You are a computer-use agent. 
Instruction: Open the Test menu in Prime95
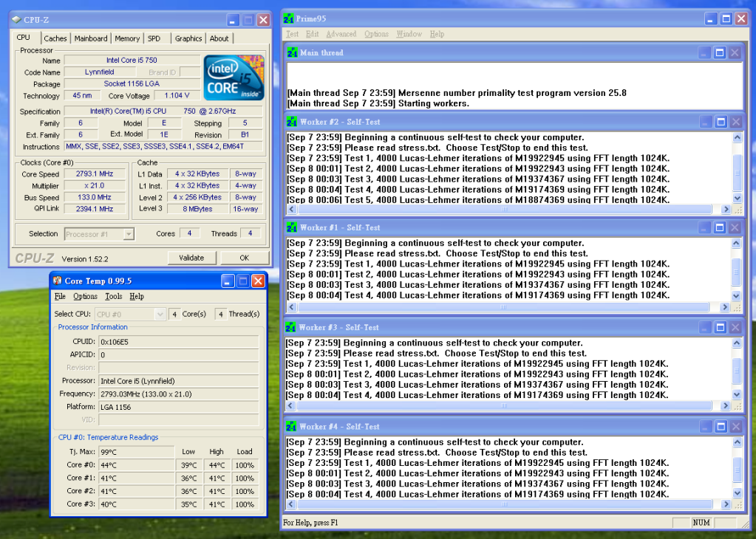(292, 34)
